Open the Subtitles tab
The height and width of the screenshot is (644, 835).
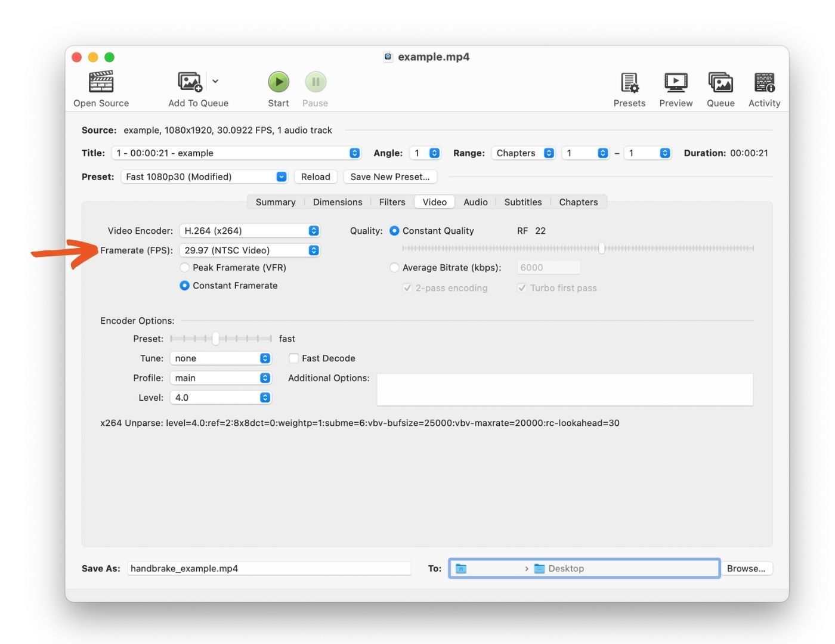(522, 202)
